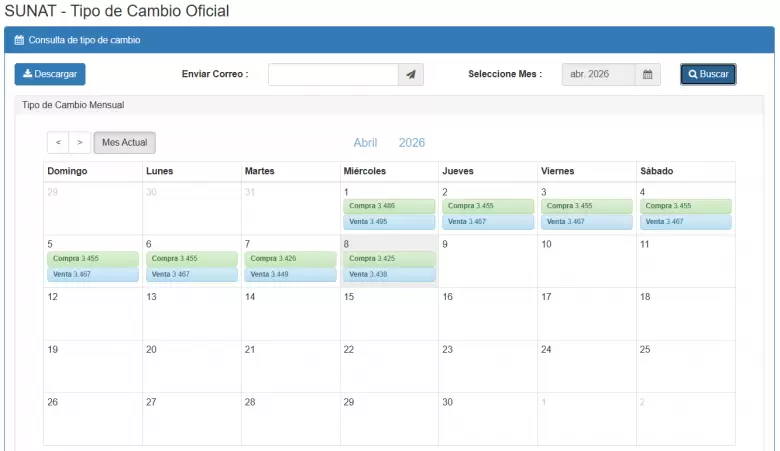
Task: Select day 30 cell in calendar
Action: click(x=487, y=419)
